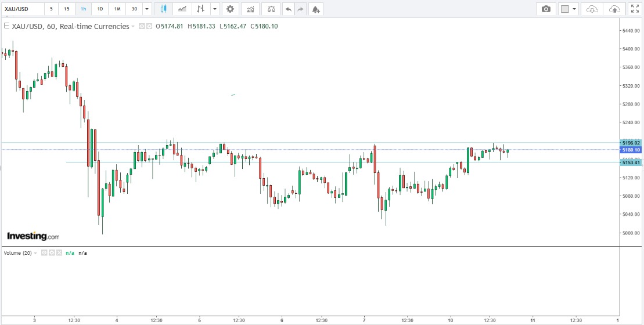Save chart layout to cloud

[614, 9]
